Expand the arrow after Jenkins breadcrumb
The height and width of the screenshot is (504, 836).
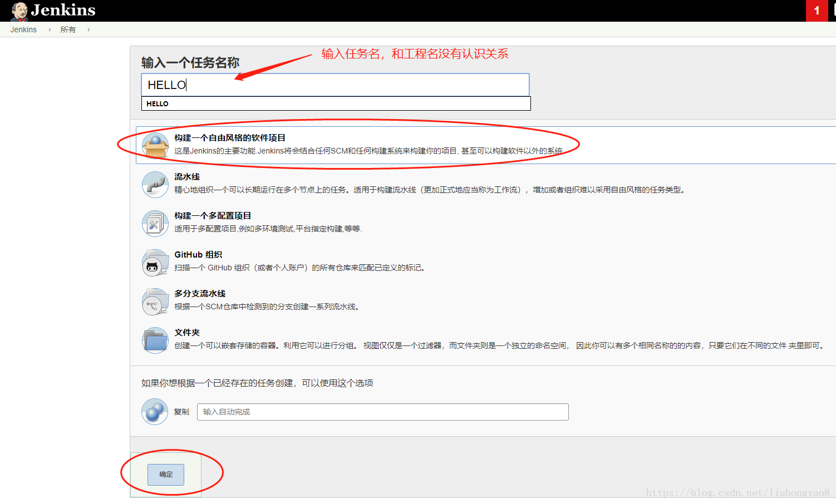(50, 29)
